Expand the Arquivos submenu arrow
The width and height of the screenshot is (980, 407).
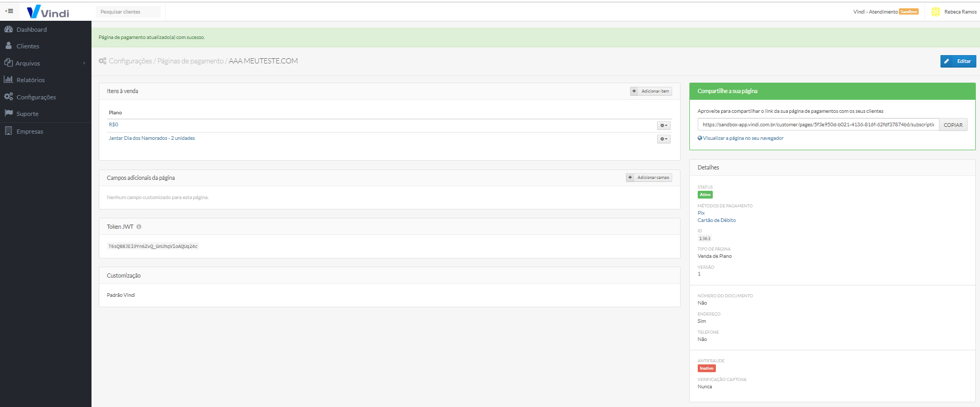pos(84,63)
